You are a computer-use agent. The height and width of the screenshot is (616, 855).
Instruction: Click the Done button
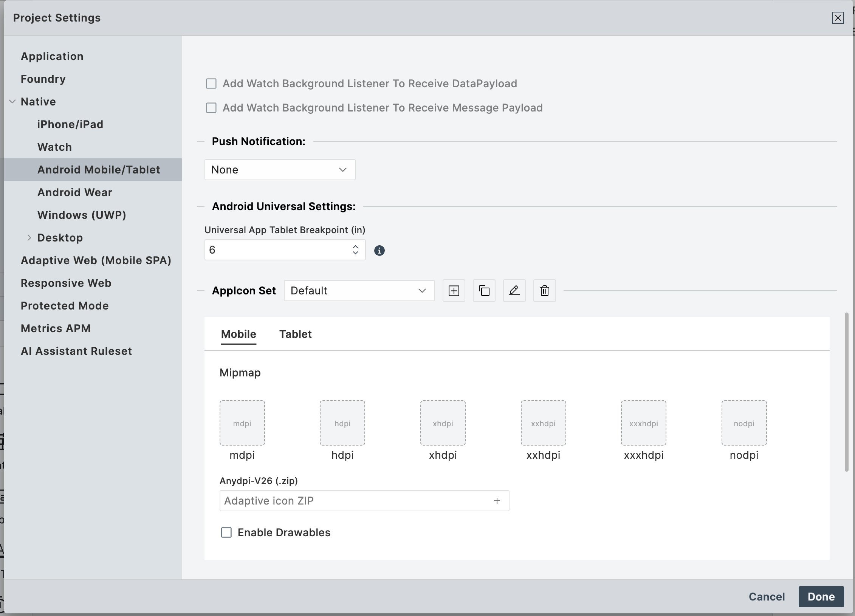click(x=821, y=597)
